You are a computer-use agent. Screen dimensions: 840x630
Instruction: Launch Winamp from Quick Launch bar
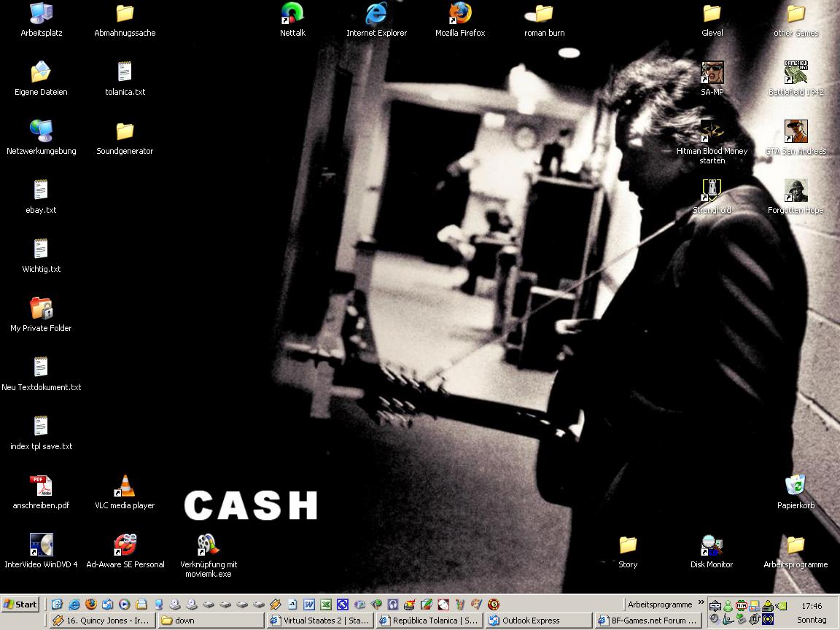[276, 604]
